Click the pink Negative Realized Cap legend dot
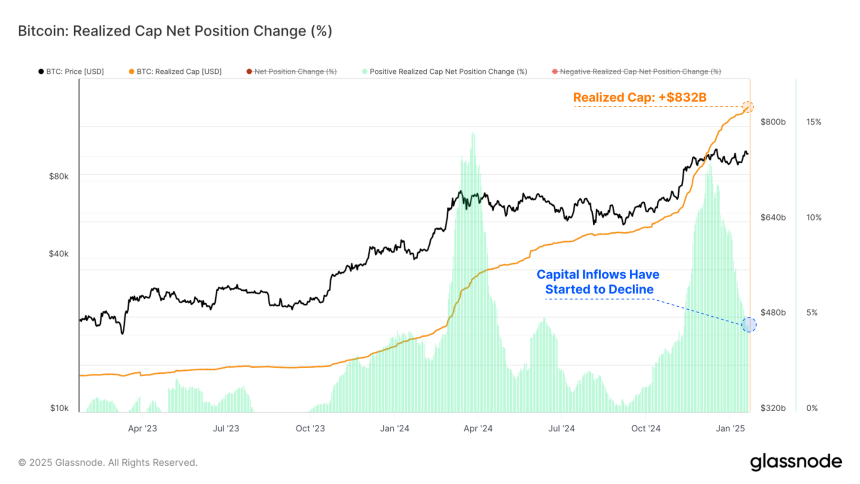 click(555, 71)
